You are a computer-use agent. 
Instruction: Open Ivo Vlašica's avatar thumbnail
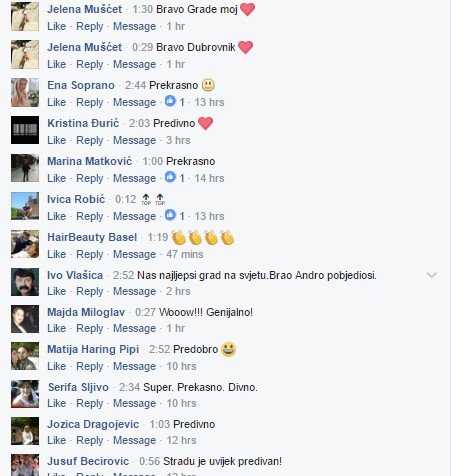25,282
